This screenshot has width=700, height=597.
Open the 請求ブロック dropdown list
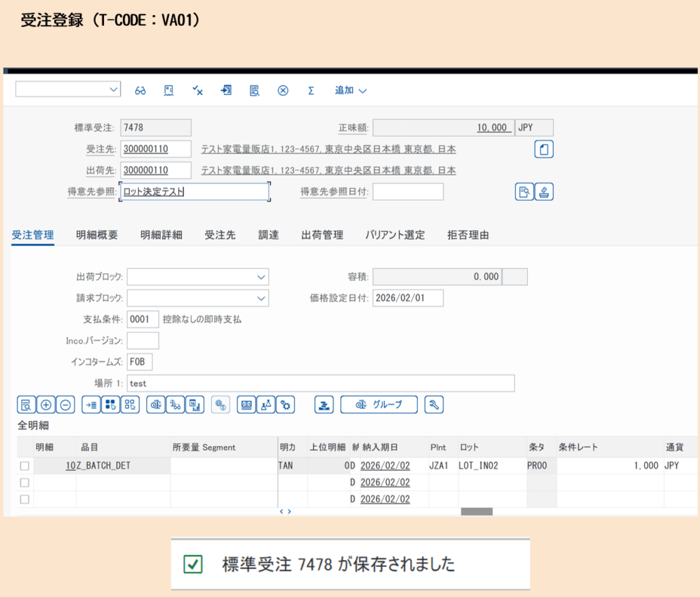tap(260, 298)
